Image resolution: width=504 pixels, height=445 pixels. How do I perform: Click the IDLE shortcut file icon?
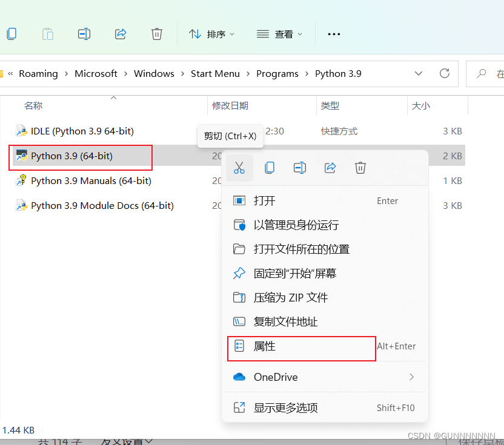tap(22, 131)
